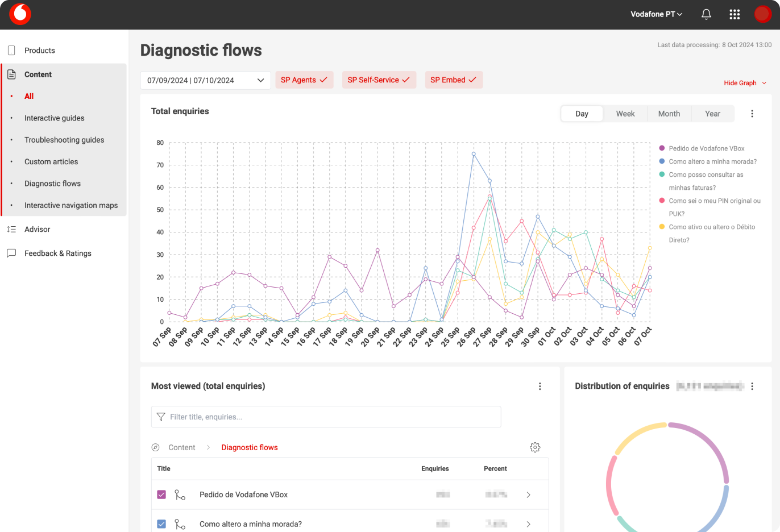Open Total enquiries options menu
Viewport: 780px width, 532px height.
coord(752,114)
